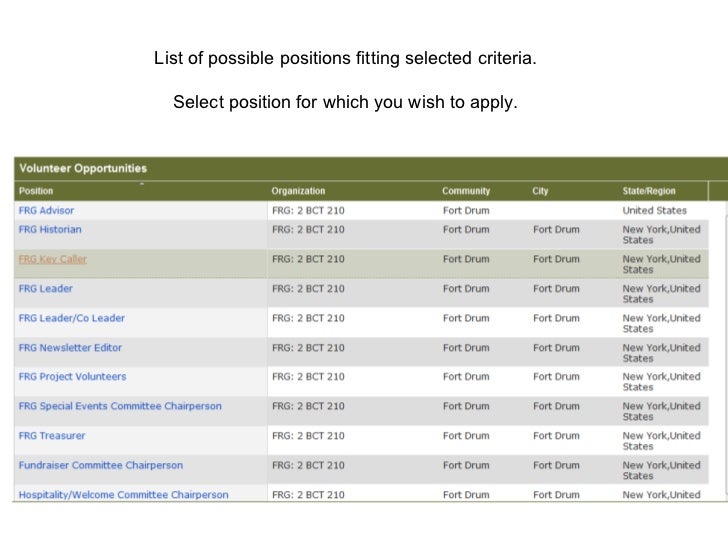Click the FRG Treasurer link
Viewport: 728px width, 546px height.
pyautogui.click(x=52, y=436)
